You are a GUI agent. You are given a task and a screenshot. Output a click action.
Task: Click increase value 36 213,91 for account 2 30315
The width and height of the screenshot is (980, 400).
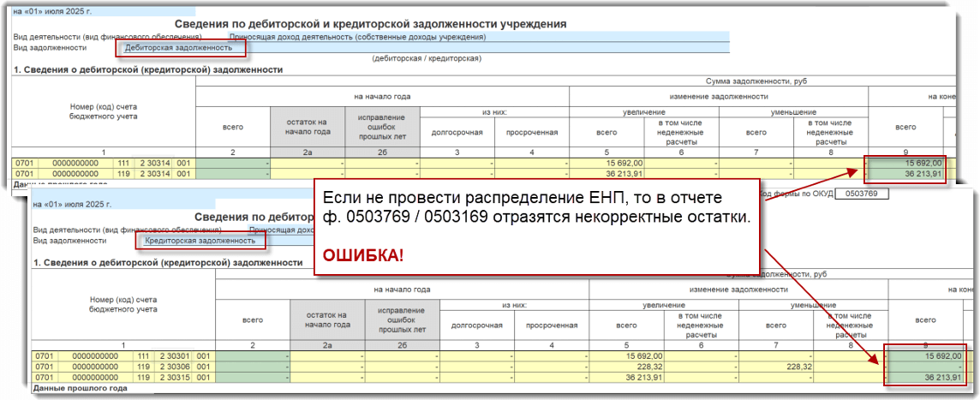tap(626, 378)
